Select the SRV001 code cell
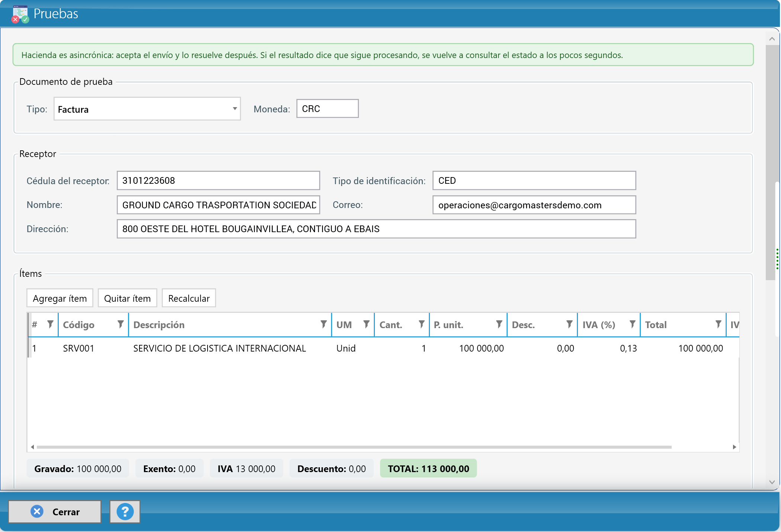Image resolution: width=781 pixels, height=532 pixels. click(x=93, y=348)
